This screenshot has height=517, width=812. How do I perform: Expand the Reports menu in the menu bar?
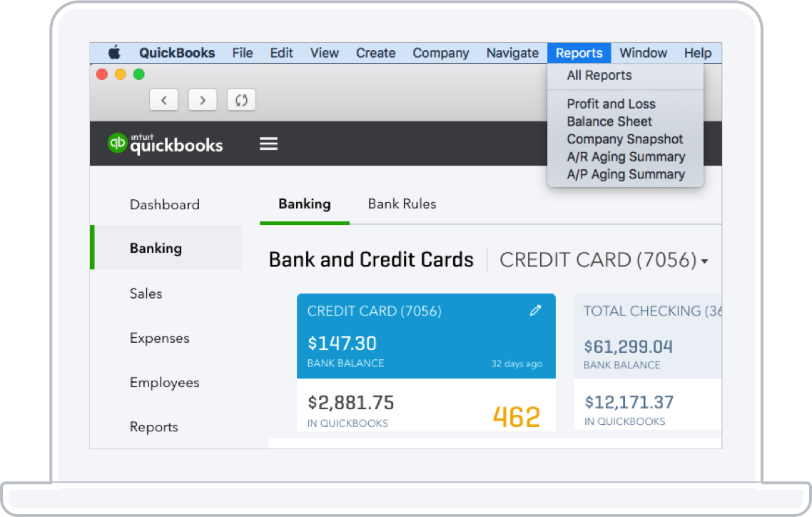pos(579,52)
